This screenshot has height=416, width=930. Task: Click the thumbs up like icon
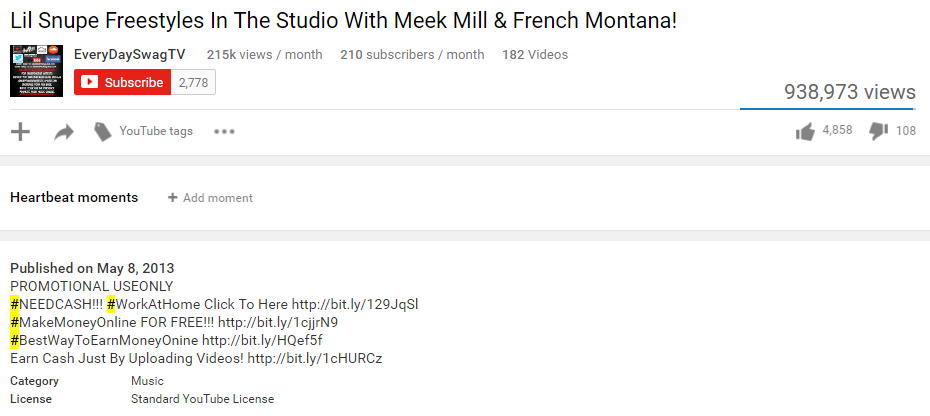pyautogui.click(x=805, y=131)
